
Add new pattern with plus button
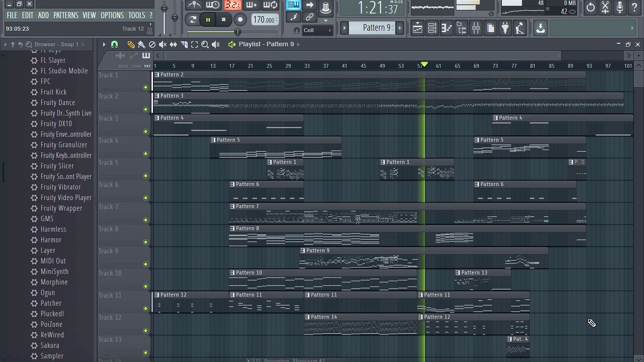coord(399,28)
